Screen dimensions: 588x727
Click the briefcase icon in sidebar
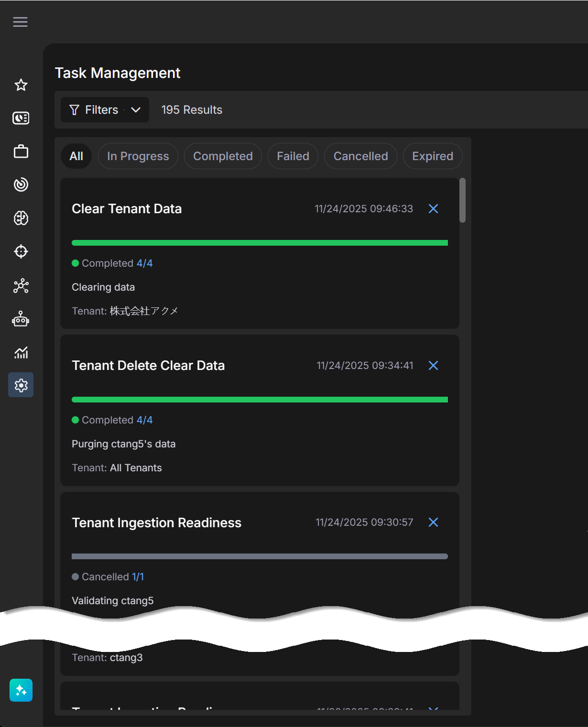(x=21, y=152)
